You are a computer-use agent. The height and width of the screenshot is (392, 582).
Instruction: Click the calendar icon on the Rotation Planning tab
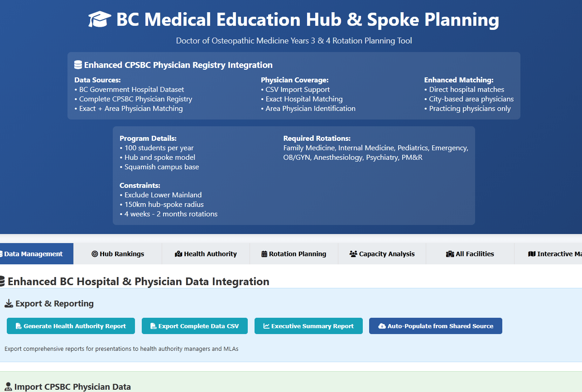264,253
